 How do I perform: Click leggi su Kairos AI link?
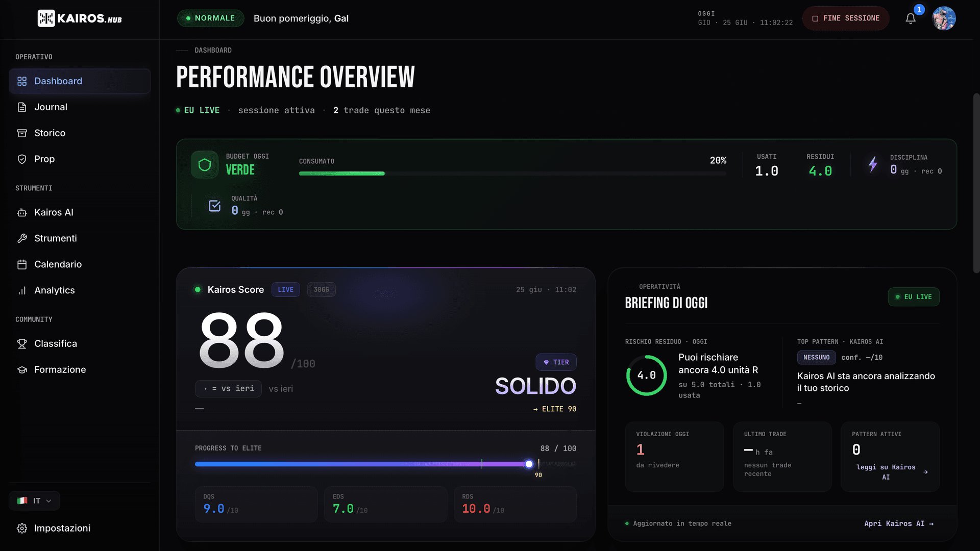pos(886,472)
